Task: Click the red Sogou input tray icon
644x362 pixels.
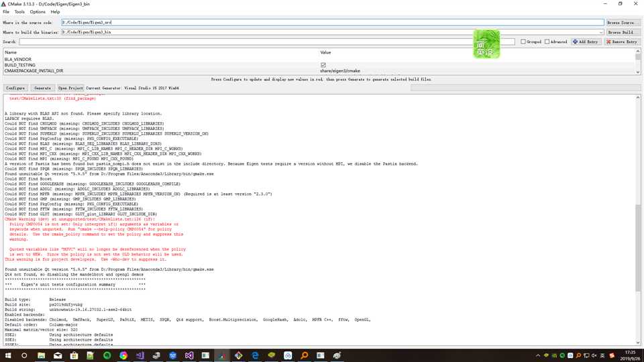Action: (612, 355)
